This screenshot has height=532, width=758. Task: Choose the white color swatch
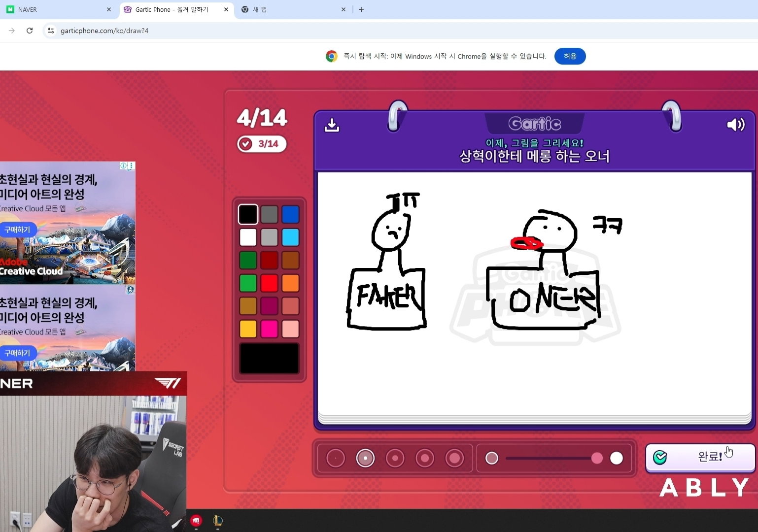click(x=248, y=237)
